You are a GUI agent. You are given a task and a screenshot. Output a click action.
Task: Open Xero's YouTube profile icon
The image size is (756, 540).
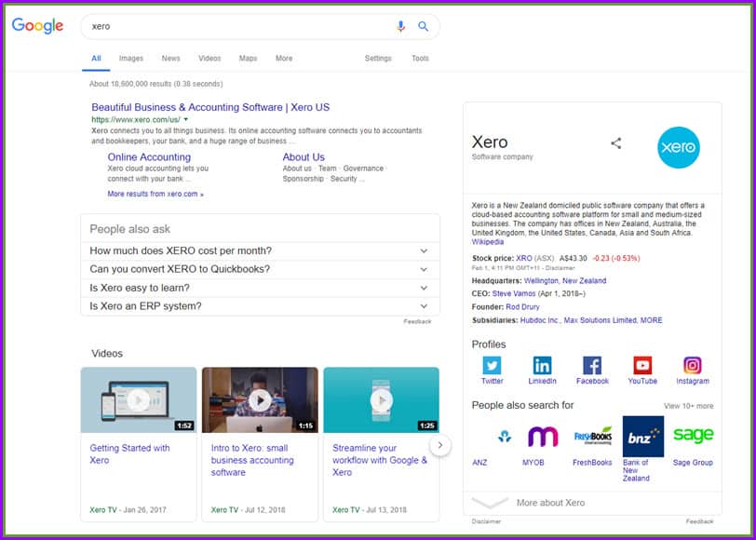642,366
